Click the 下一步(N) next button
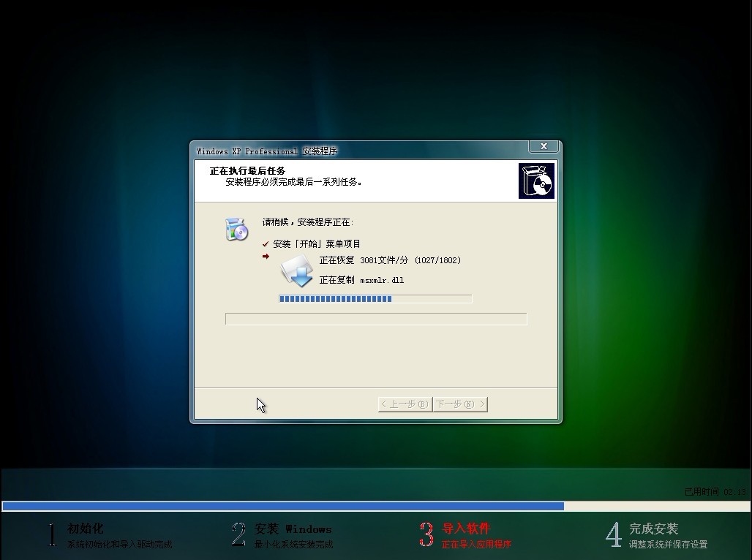Screen dimensions: 752x560 (460, 404)
